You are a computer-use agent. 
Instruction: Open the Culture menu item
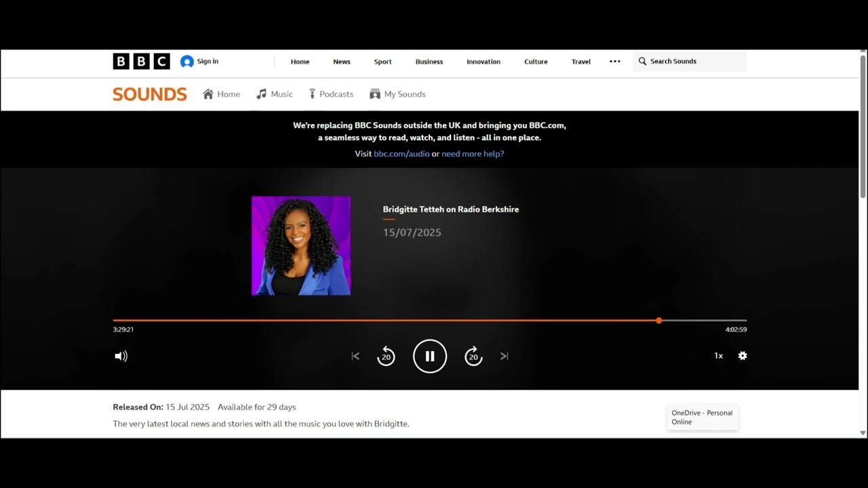click(536, 62)
